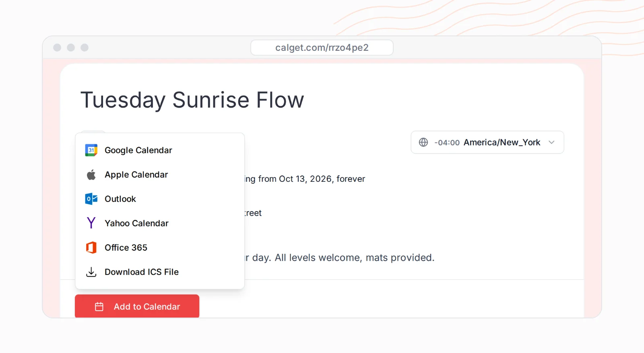644x353 pixels.
Task: Click the globe icon in timezone selector
Action: 423,142
